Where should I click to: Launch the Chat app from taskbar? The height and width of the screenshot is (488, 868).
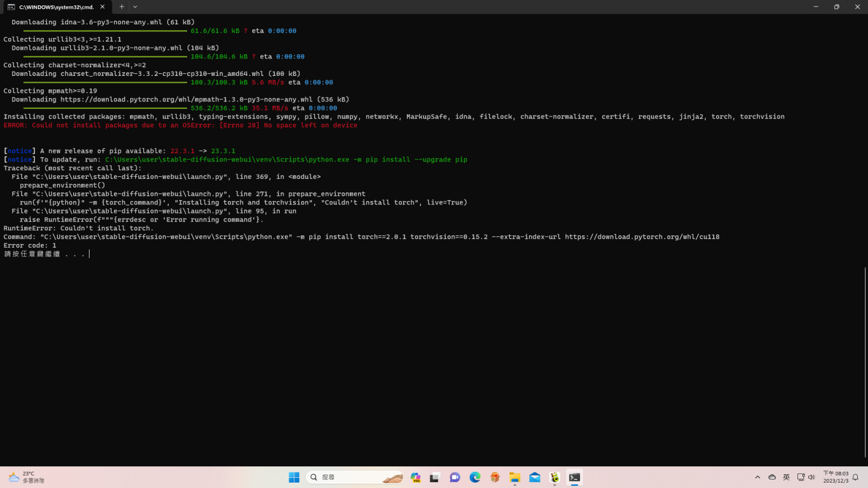click(x=455, y=477)
